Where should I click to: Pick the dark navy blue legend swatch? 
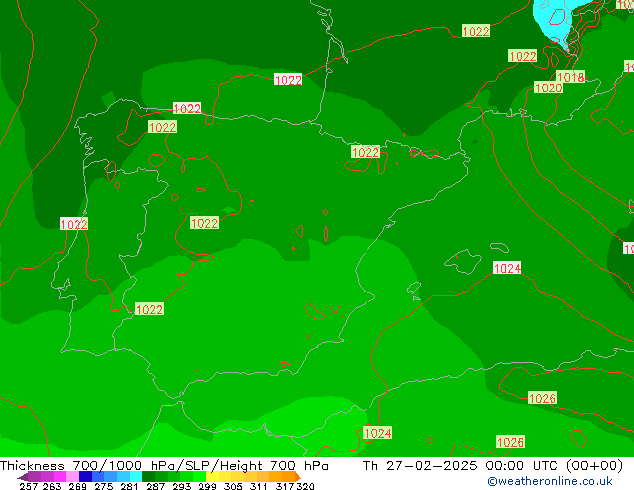click(x=85, y=477)
